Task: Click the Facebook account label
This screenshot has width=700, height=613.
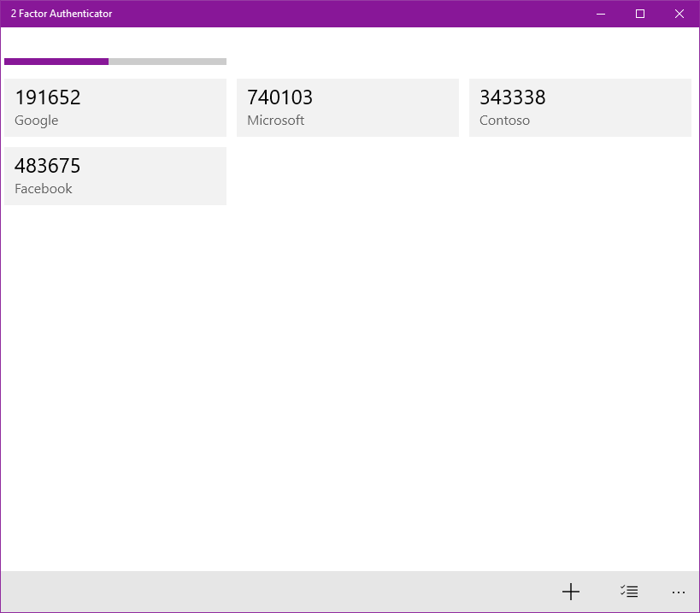Action: [43, 189]
